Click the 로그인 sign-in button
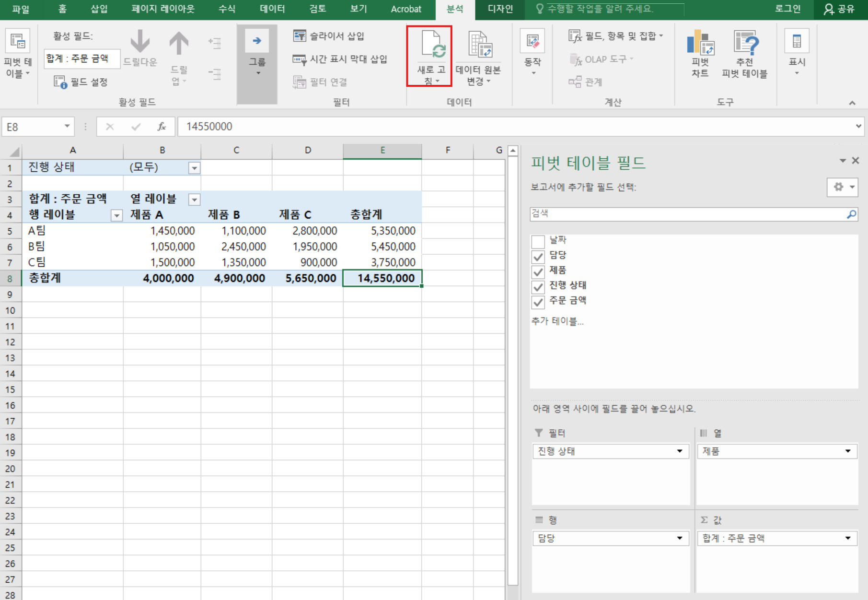The image size is (868, 600). (x=787, y=9)
